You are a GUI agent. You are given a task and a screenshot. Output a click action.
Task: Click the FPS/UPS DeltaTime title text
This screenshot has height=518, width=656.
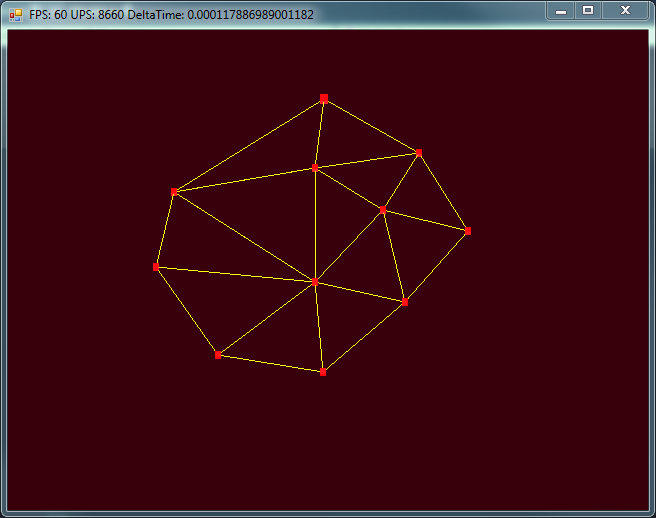pyautogui.click(x=171, y=15)
